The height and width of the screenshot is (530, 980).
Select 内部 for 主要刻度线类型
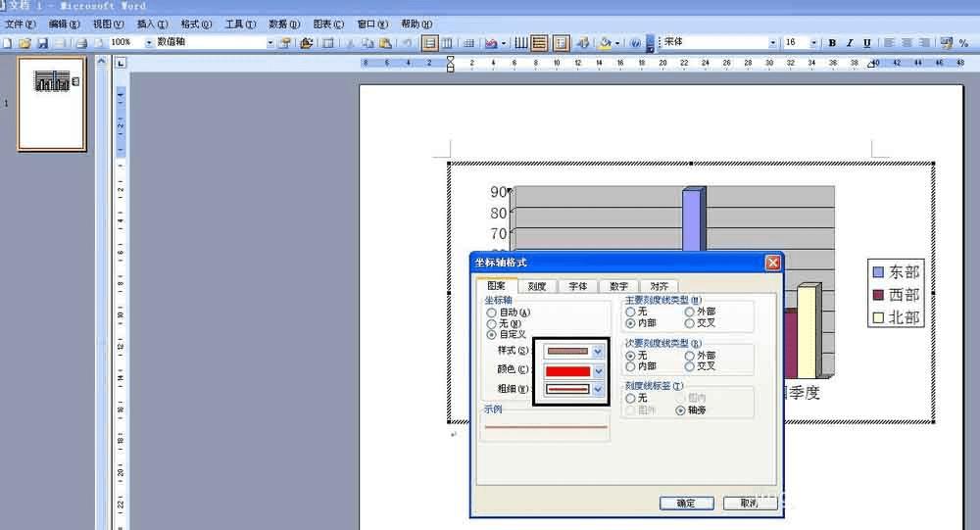(x=630, y=323)
